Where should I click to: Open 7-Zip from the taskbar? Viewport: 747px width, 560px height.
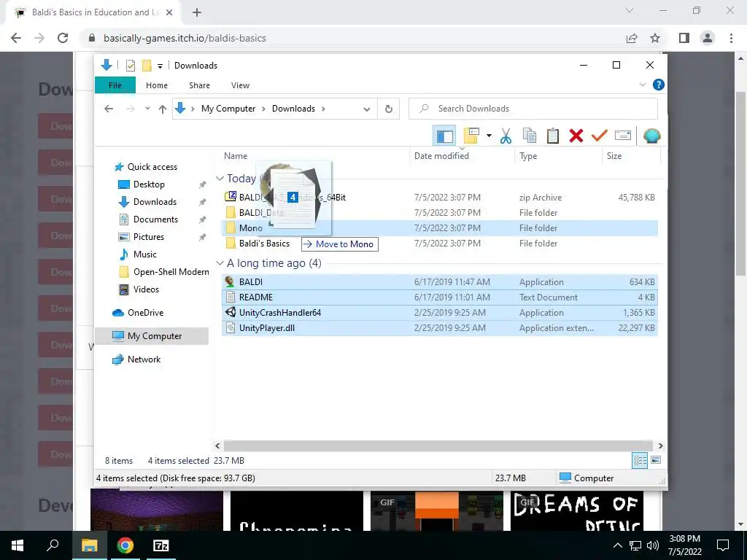[x=160, y=545]
